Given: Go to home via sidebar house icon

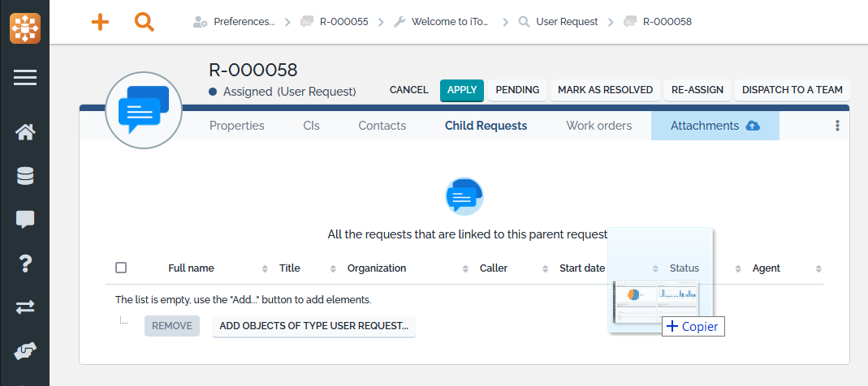Looking at the screenshot, I should pos(24,132).
